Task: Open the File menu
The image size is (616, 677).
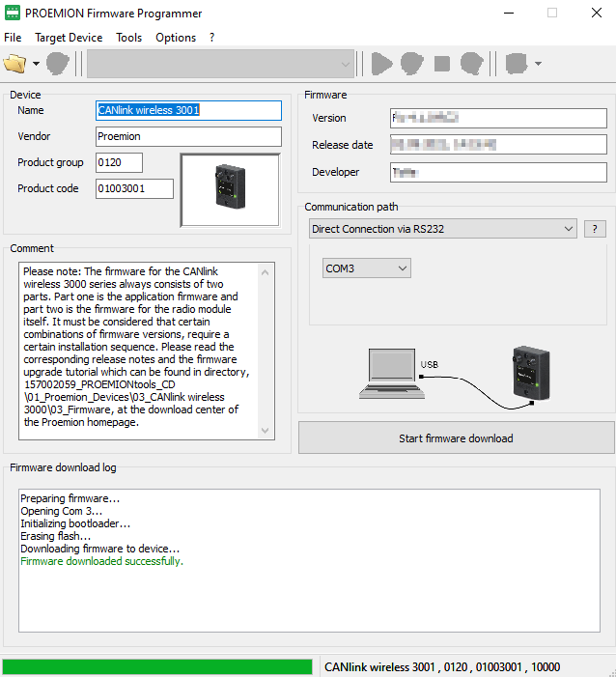Action: click(x=13, y=38)
